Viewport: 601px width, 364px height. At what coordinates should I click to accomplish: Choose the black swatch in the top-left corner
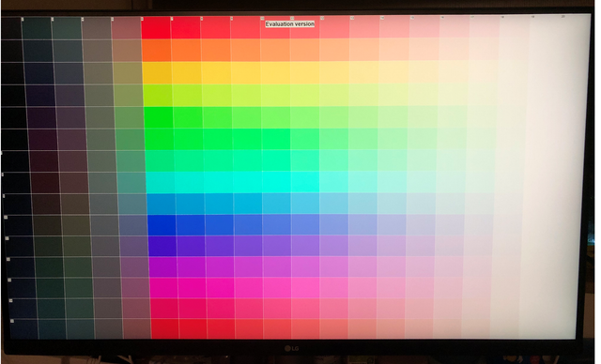pyautogui.click(x=11, y=28)
